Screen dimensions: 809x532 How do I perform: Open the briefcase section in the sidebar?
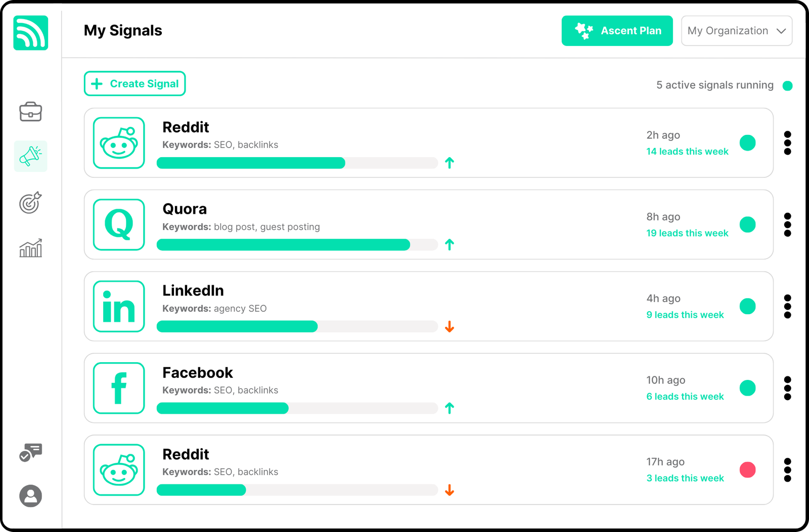pos(31,112)
